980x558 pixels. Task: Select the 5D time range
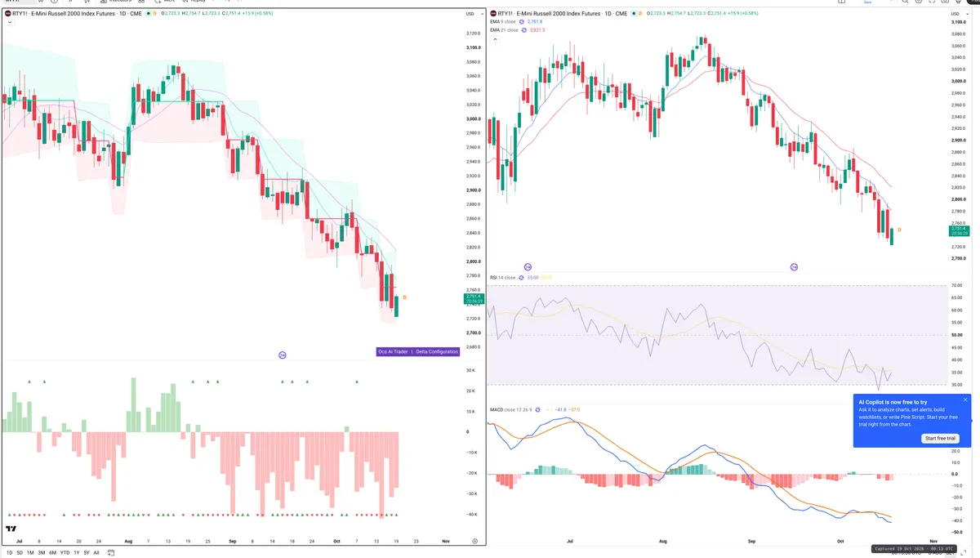20,553
